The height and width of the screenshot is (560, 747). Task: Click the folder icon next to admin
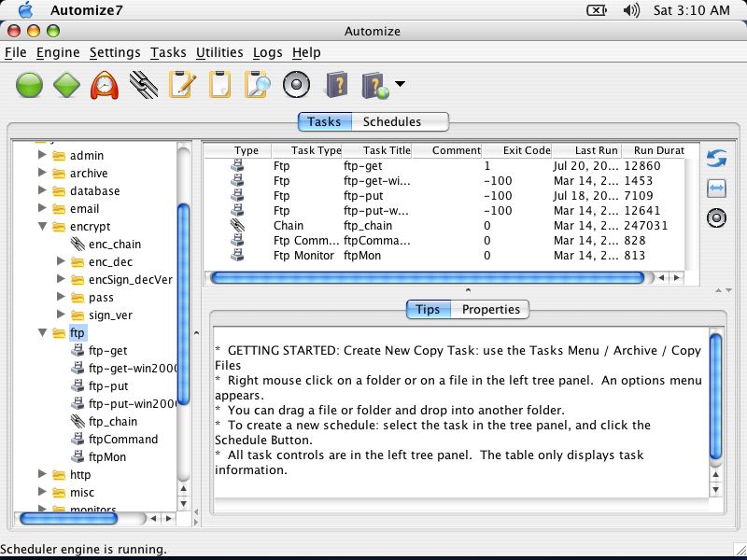(59, 156)
